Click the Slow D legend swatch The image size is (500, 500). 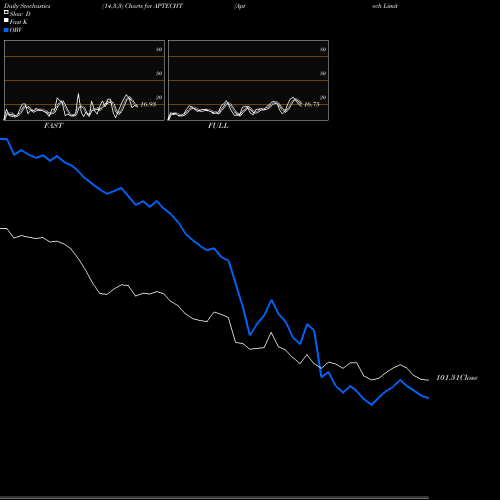point(6,12)
